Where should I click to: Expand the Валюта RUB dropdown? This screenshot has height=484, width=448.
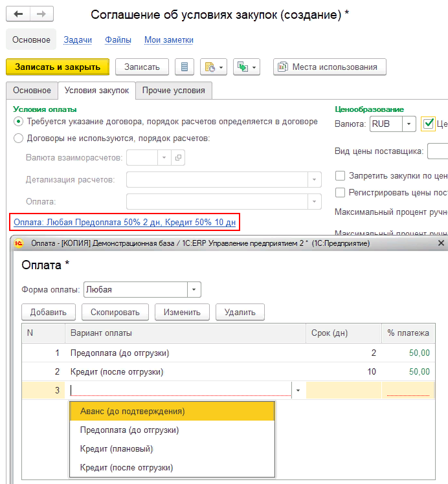pyautogui.click(x=409, y=124)
